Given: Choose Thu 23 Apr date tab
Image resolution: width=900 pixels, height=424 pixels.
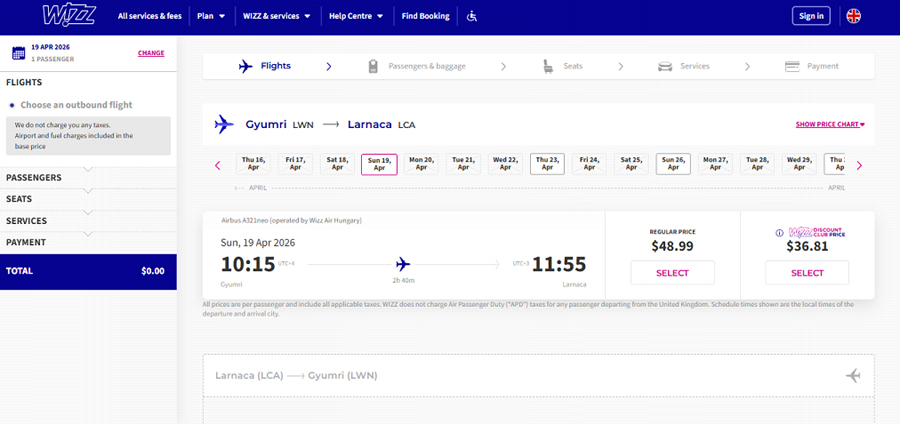Looking at the screenshot, I should [x=547, y=164].
